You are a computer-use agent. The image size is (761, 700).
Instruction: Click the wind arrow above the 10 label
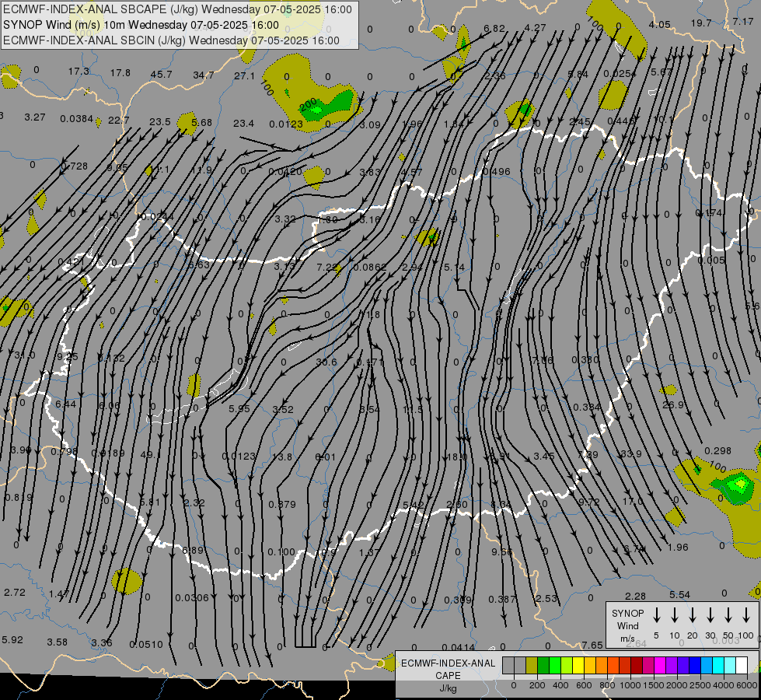[675, 615]
